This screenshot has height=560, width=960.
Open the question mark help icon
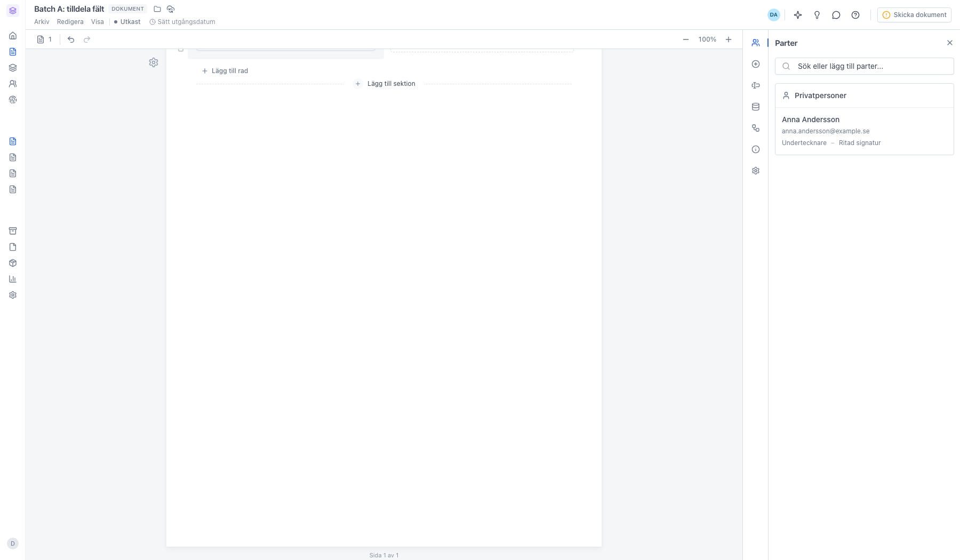[x=855, y=15]
